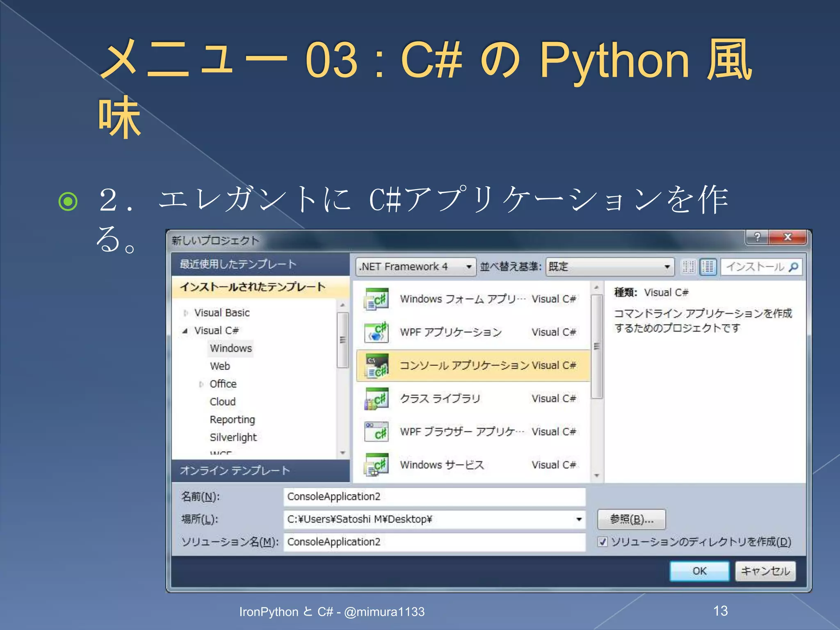Click the help question mark button
The height and width of the screenshot is (630, 840).
757,237
